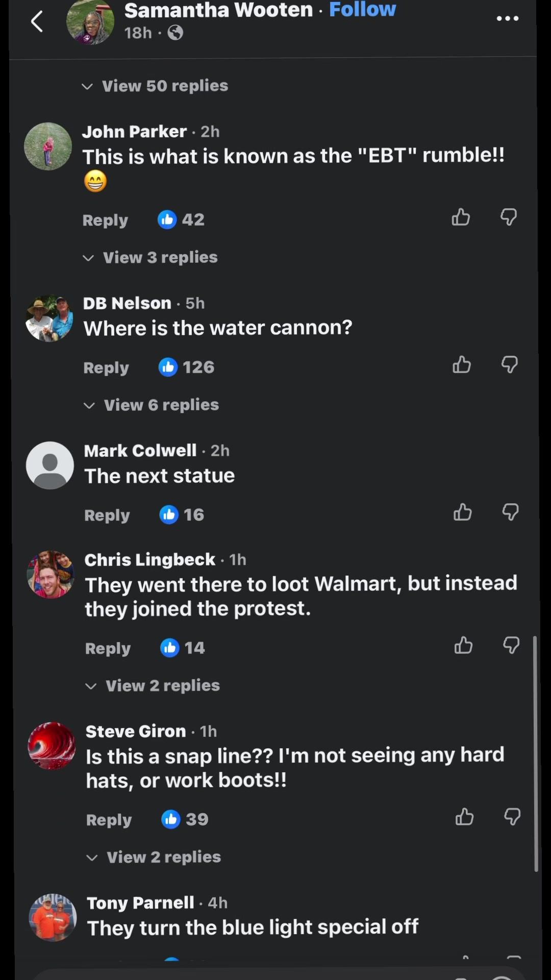Reply to Mark Colwell's comment
This screenshot has height=980, width=551.
pyautogui.click(x=107, y=515)
